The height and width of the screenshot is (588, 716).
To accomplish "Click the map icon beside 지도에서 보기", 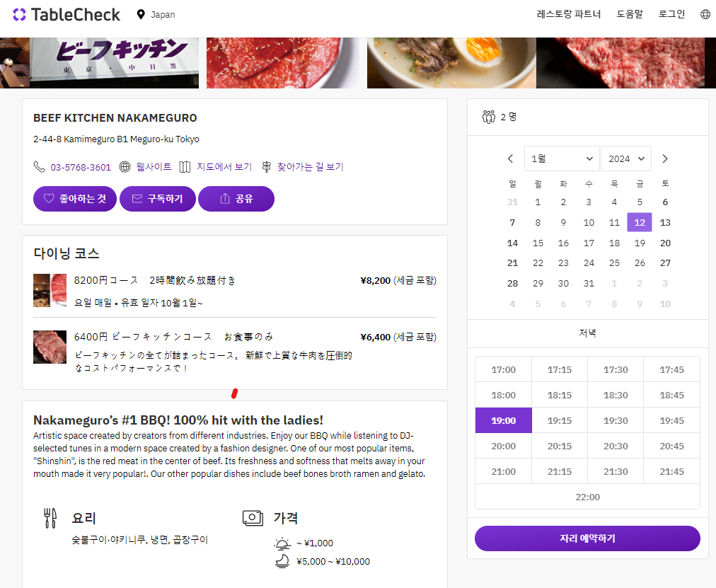I will coord(185,166).
